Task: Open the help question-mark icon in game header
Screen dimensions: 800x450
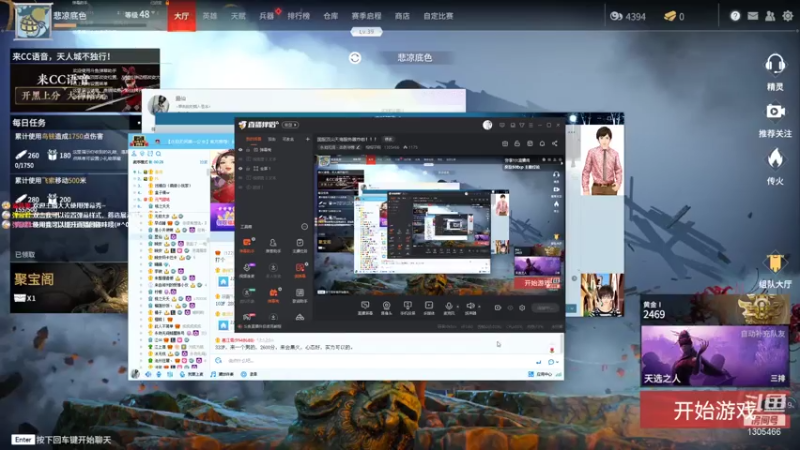Action: (735, 16)
